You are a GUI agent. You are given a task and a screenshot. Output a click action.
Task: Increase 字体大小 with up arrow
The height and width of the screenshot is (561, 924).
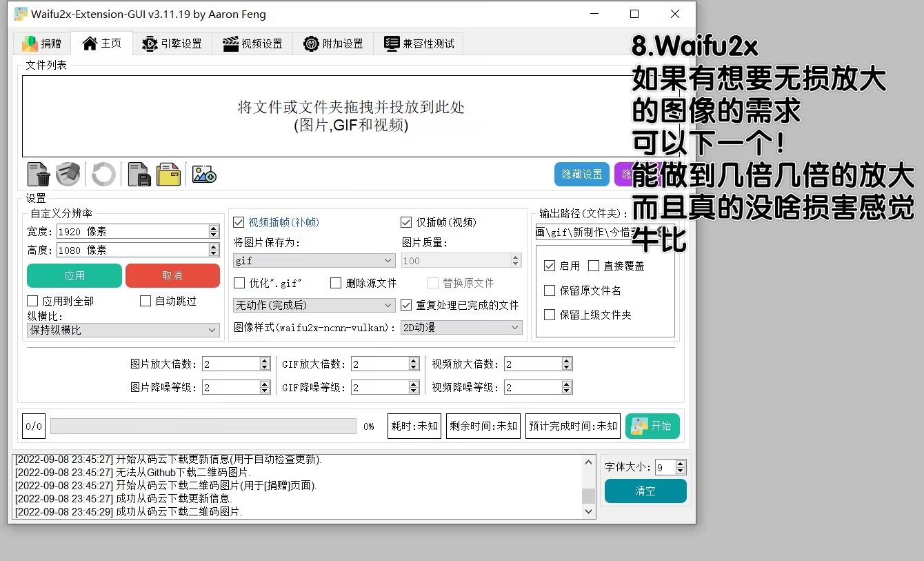[x=681, y=464]
